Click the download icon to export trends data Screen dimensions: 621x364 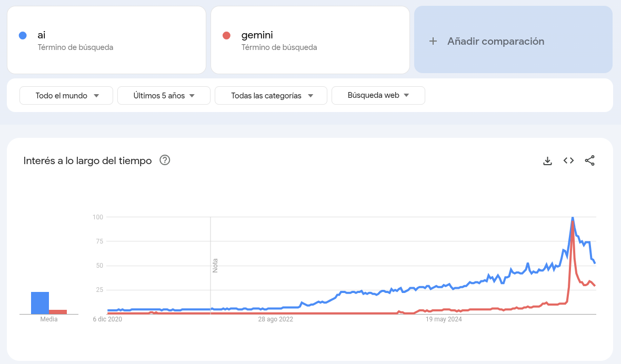[x=547, y=160]
